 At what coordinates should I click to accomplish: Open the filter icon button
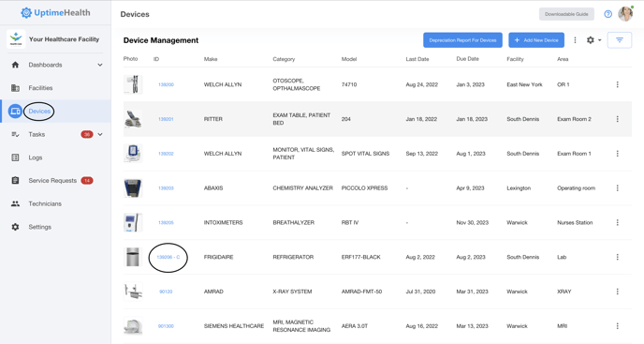(x=620, y=40)
